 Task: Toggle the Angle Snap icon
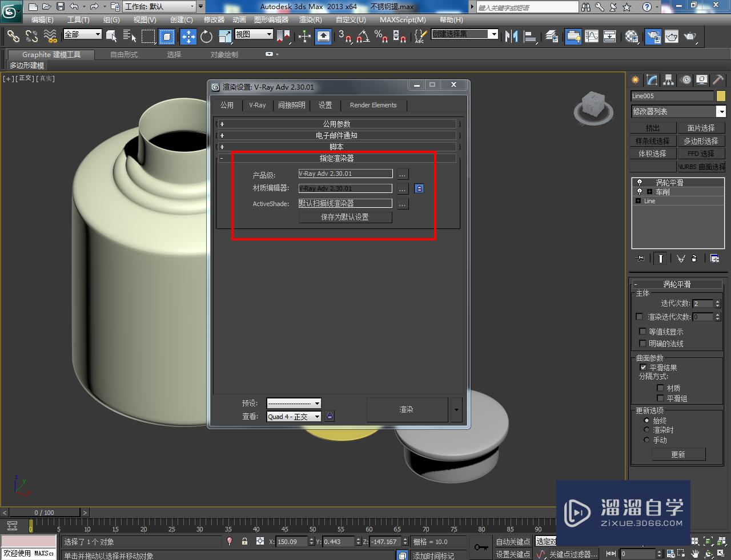(x=363, y=37)
